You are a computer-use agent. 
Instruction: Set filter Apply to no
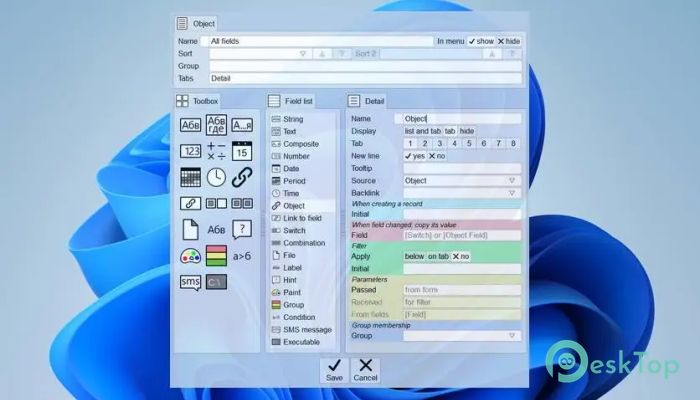click(x=461, y=256)
